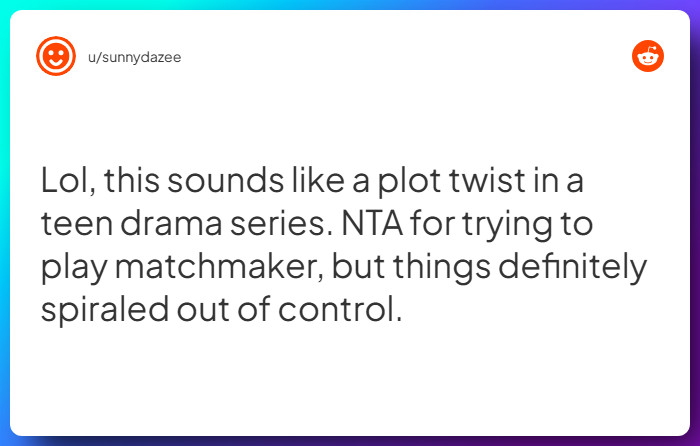Click the word "things" in the third line
700x446 pixels.
[x=442, y=267]
